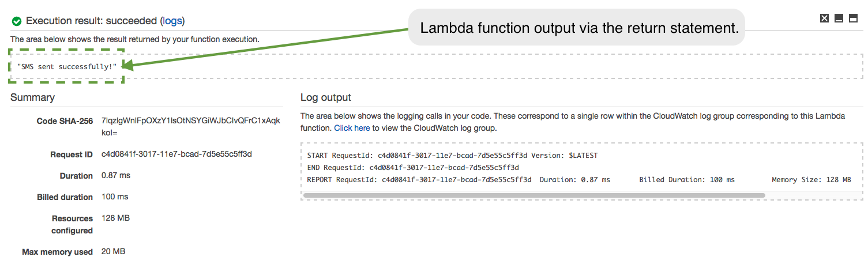This screenshot has width=868, height=268.
Task: Click the START RequestId log line
Action: click(x=453, y=156)
